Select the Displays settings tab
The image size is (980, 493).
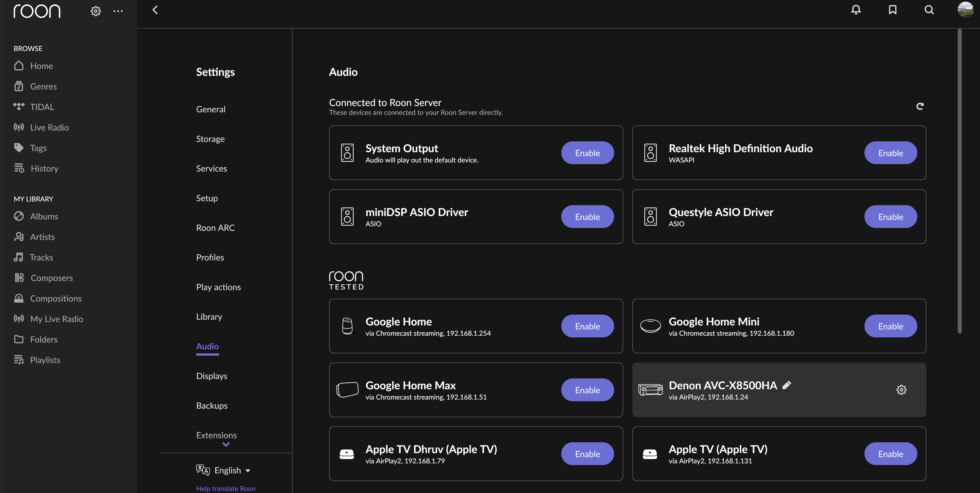(212, 376)
